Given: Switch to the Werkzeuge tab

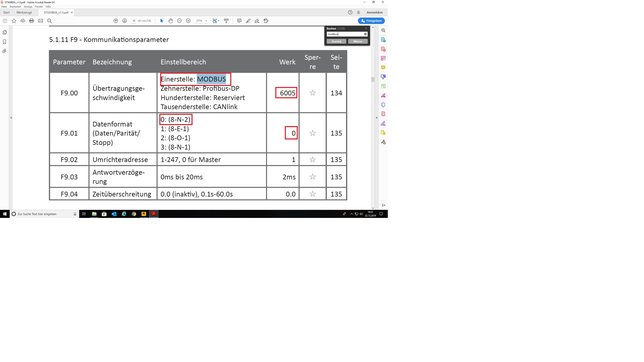Looking at the screenshot, I should point(24,13).
